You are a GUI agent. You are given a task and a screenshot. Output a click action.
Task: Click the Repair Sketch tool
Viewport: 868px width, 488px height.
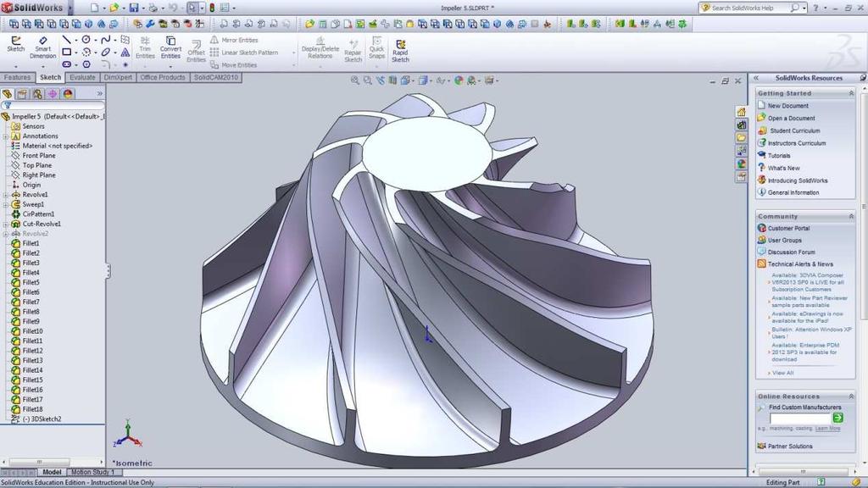(x=353, y=51)
